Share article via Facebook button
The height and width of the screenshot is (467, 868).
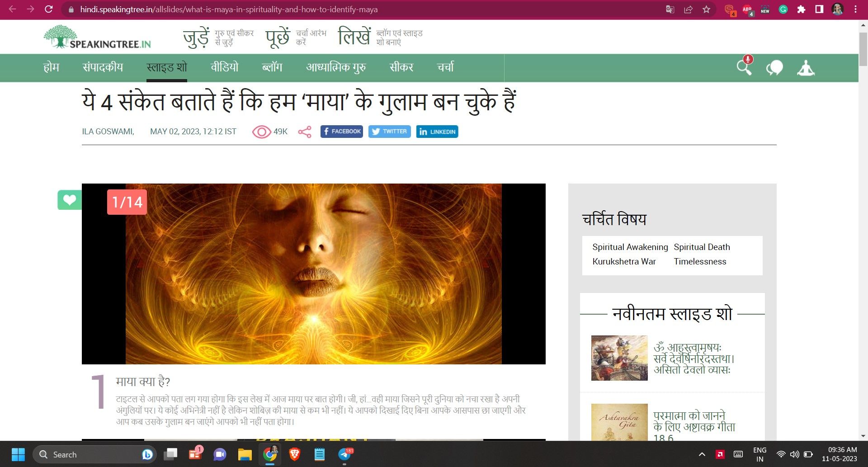click(x=341, y=132)
